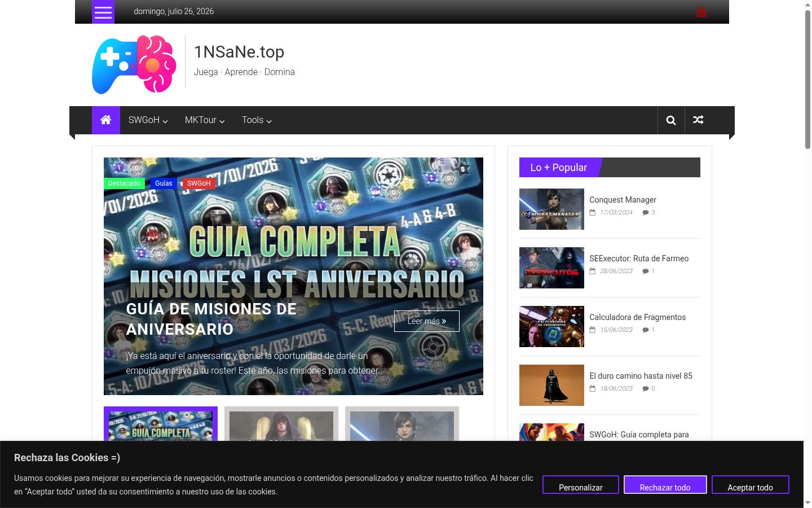This screenshot has height=508, width=812.
Task: Click the date domingo, julio 26, 2026
Action: (174, 11)
